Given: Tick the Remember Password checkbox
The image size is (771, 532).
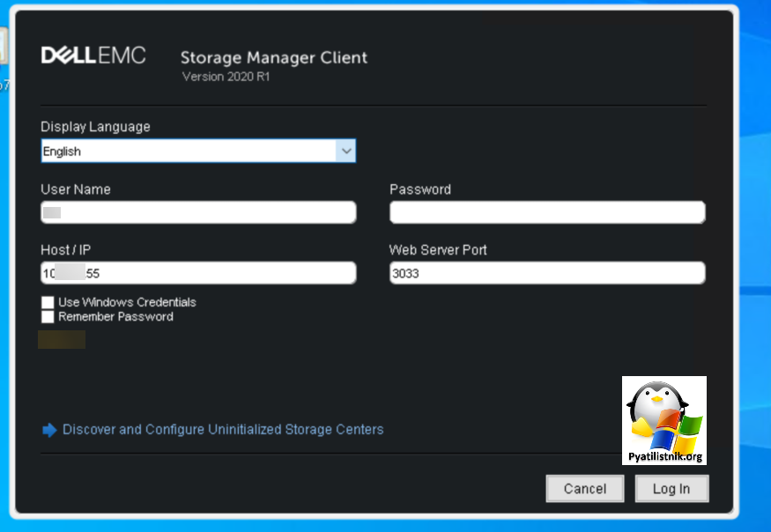Looking at the screenshot, I should [48, 317].
